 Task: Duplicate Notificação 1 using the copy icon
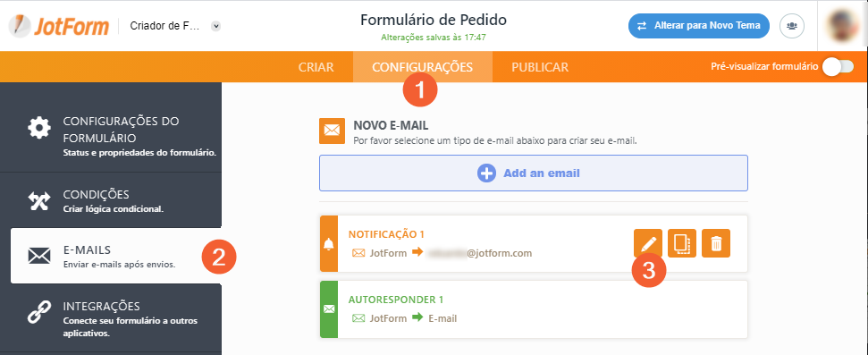pyautogui.click(x=681, y=243)
